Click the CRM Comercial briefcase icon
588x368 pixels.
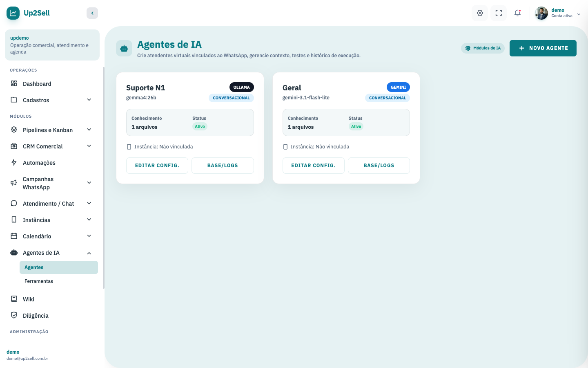(14, 146)
